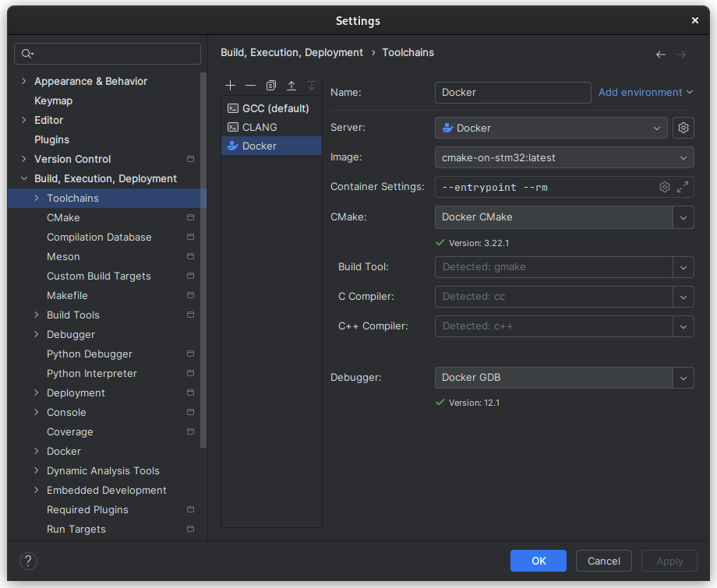Expand Container Settings in a larger editor

tap(683, 187)
